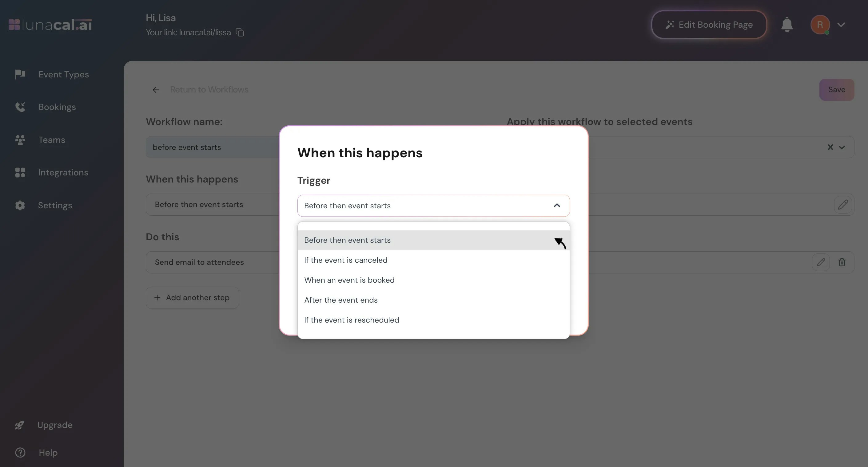Image resolution: width=868 pixels, height=467 pixels.
Task: Select 'If the event is canceled' option
Action: tap(346, 260)
